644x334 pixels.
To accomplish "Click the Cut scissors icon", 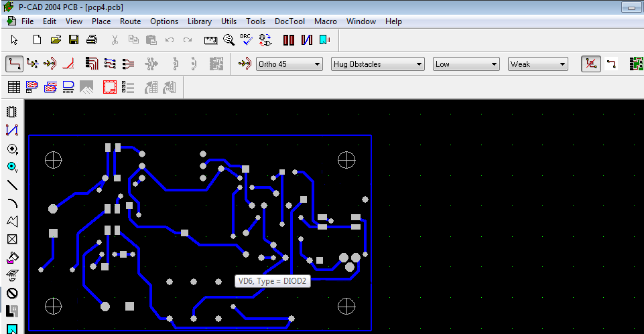I will tap(115, 39).
